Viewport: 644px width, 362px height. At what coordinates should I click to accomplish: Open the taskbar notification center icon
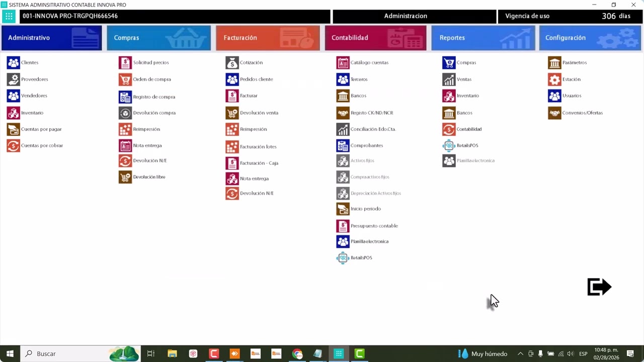click(630, 354)
